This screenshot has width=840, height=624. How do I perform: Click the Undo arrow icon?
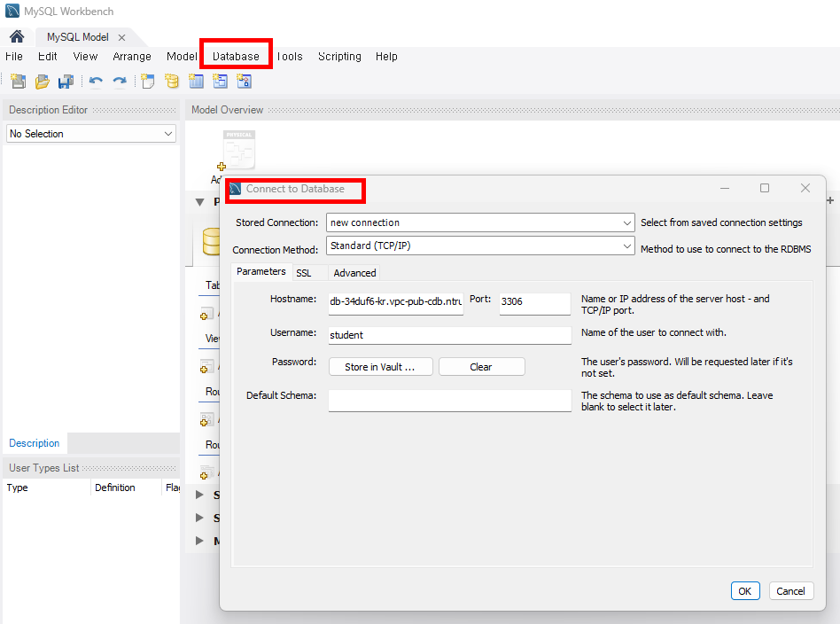click(96, 81)
